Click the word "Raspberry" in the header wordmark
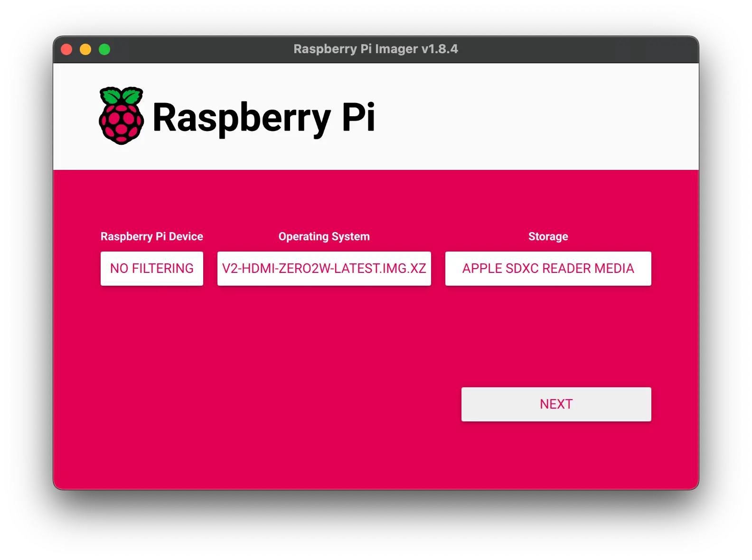Screen dimensions: 752x560 point(241,118)
